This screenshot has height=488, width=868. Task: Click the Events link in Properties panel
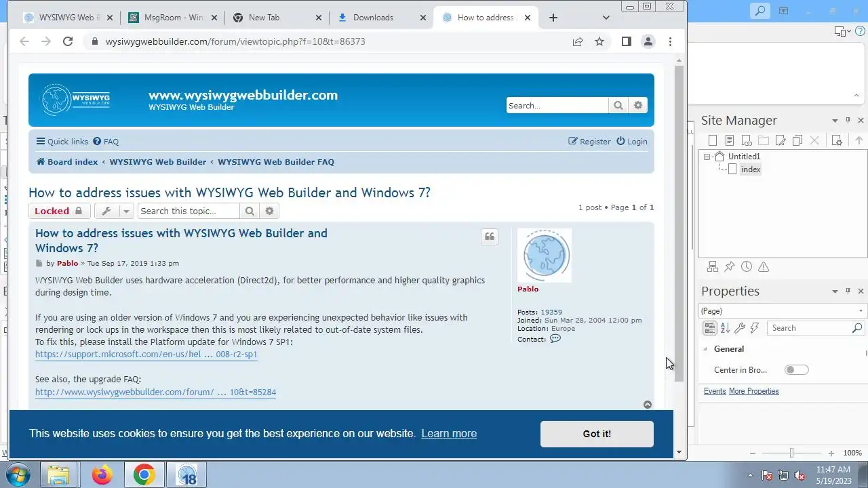715,391
